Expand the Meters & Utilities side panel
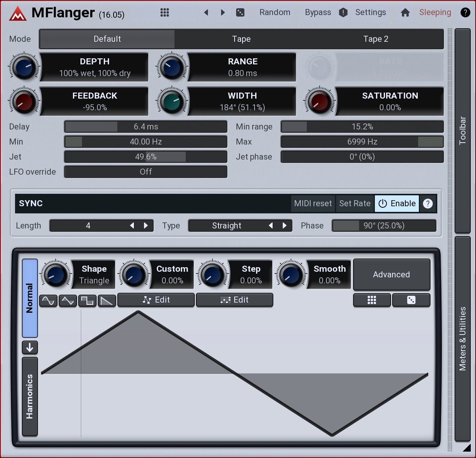Screen dimensions: 476x458 tap(463, 339)
